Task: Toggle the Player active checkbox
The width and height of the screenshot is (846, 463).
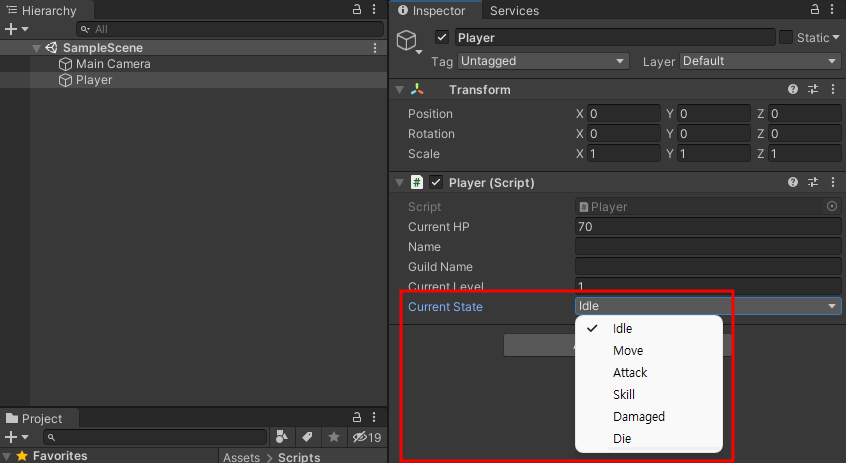Action: tap(442, 37)
